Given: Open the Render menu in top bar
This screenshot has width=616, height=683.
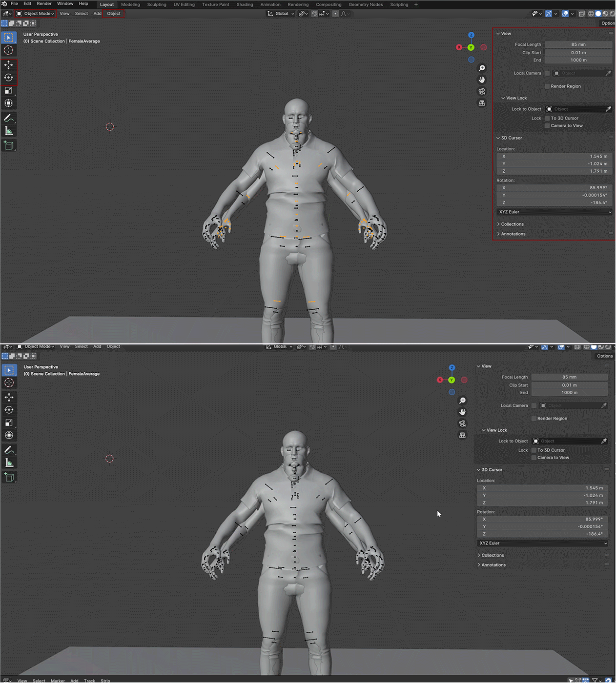Looking at the screenshot, I should (x=44, y=4).
